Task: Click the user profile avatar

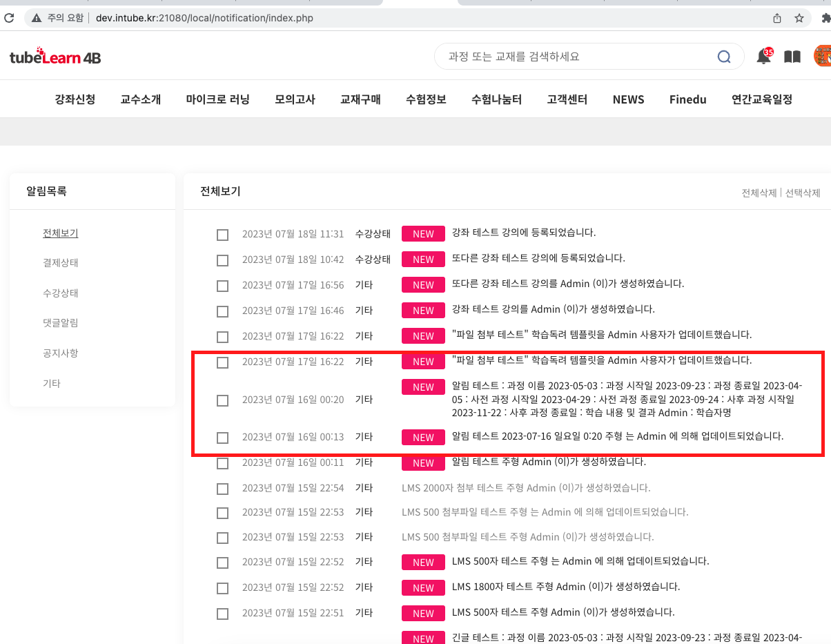Action: (x=823, y=57)
